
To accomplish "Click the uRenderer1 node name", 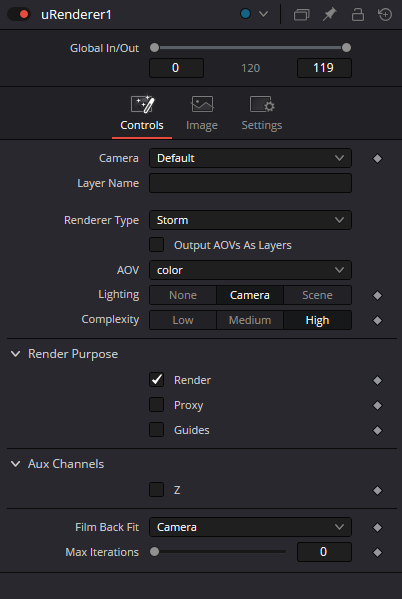I will pyautogui.click(x=76, y=15).
